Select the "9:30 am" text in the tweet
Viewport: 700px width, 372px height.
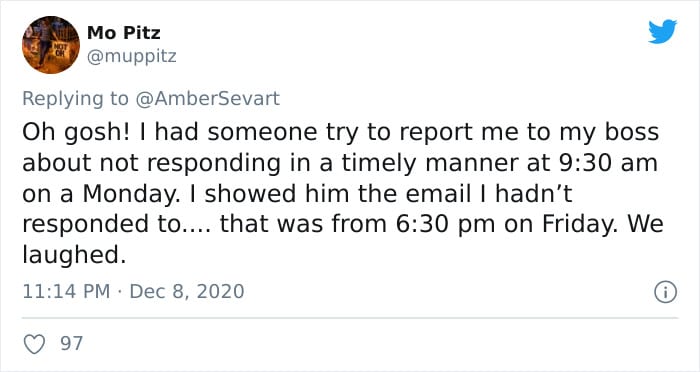(x=608, y=163)
